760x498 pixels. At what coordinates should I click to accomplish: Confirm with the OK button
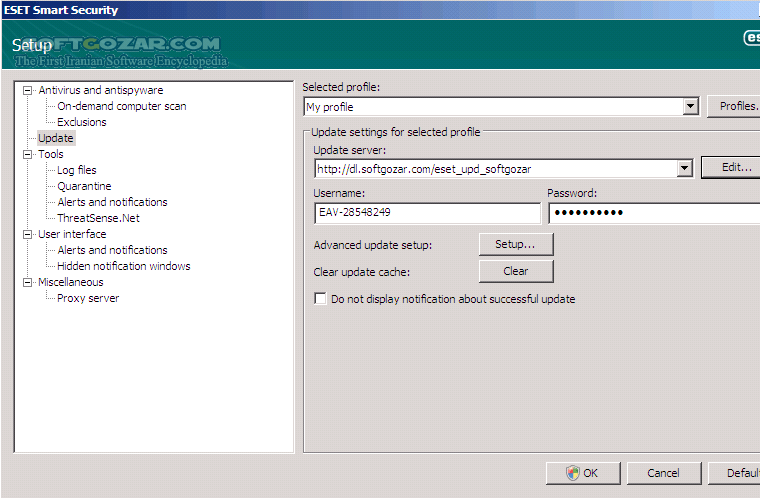click(583, 473)
